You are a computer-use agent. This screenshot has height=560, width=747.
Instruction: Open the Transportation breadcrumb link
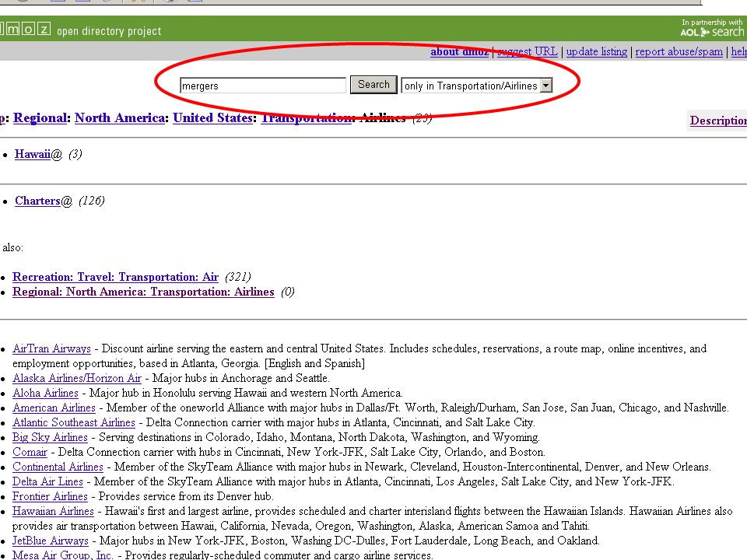click(307, 118)
